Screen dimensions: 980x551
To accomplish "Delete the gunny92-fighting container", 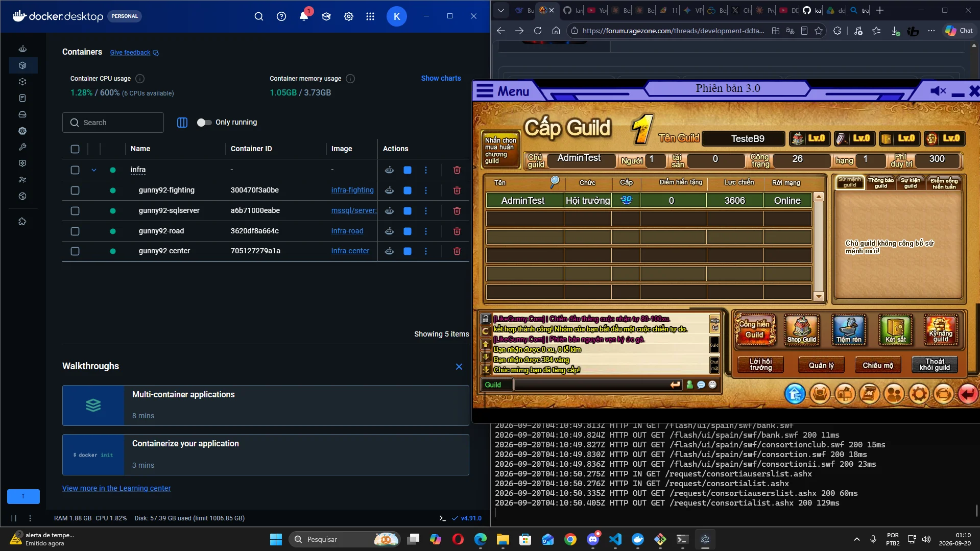I will pyautogui.click(x=457, y=190).
